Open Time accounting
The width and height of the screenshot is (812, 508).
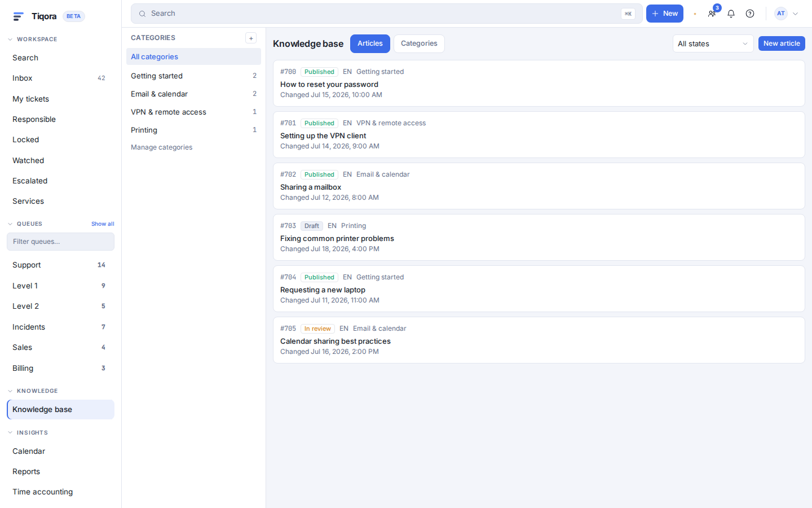60,492
